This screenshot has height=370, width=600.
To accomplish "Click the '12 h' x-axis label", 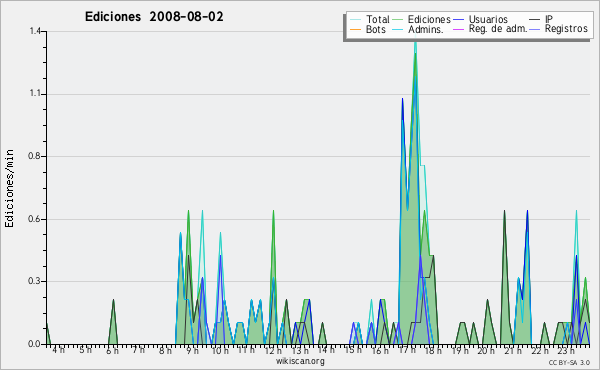I will (273, 350).
